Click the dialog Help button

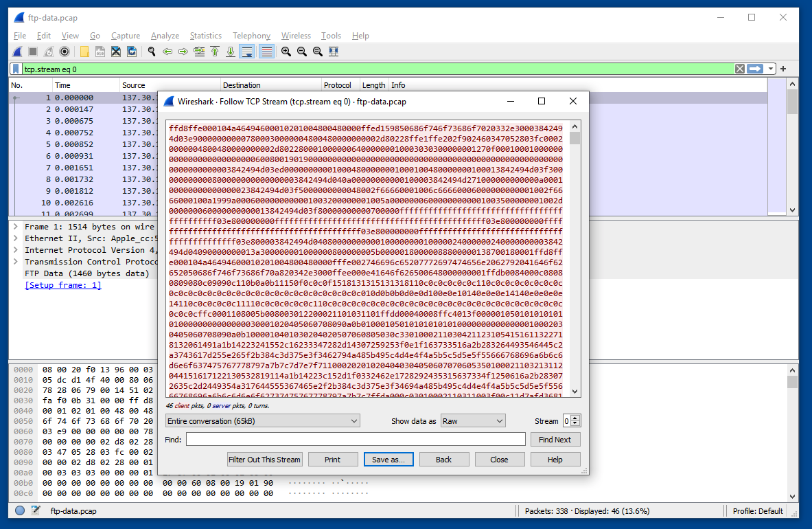pyautogui.click(x=555, y=460)
